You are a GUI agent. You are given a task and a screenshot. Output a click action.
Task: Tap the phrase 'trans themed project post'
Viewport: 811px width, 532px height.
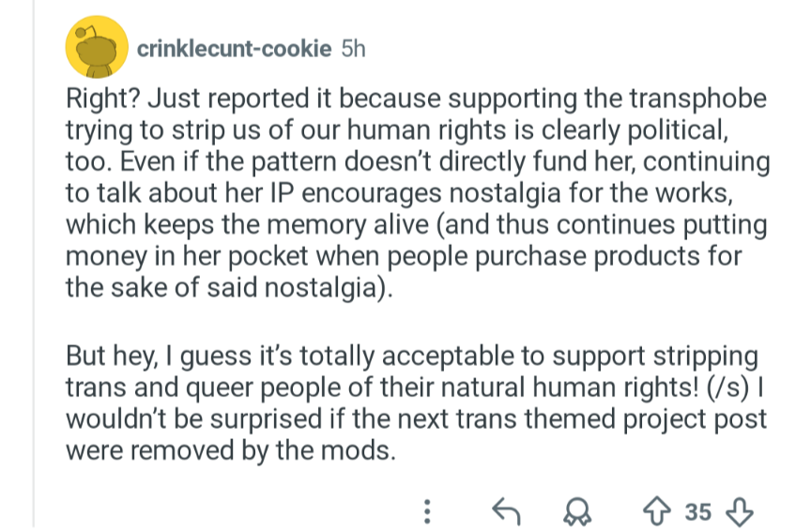click(x=611, y=419)
